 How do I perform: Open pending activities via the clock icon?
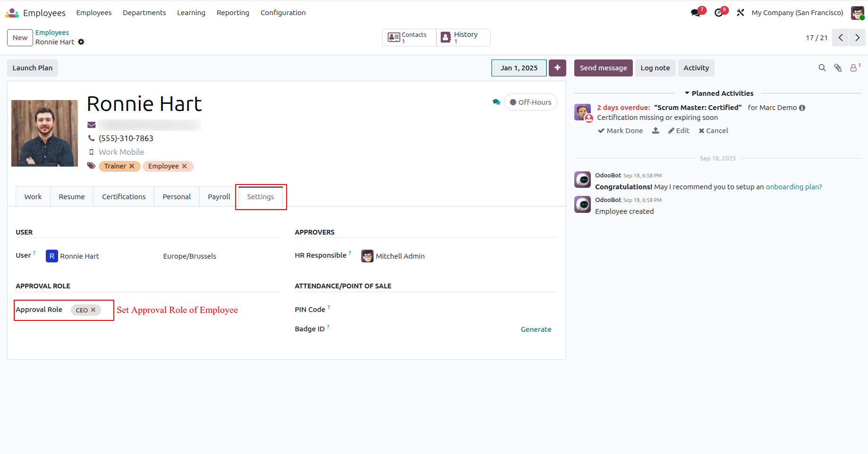[718, 13]
